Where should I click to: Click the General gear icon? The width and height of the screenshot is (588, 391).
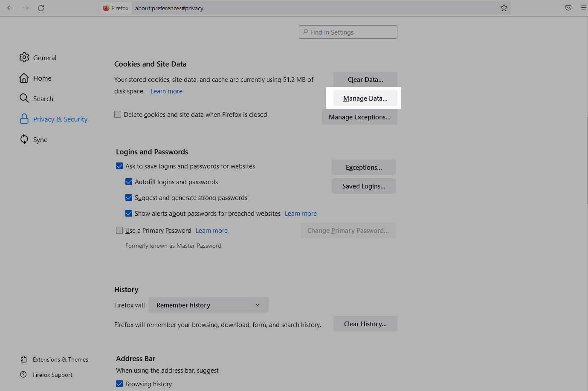tap(24, 58)
